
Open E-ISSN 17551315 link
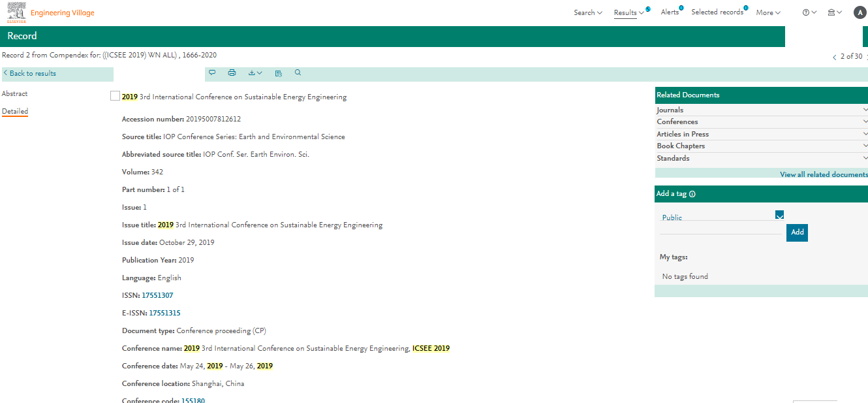tap(164, 313)
